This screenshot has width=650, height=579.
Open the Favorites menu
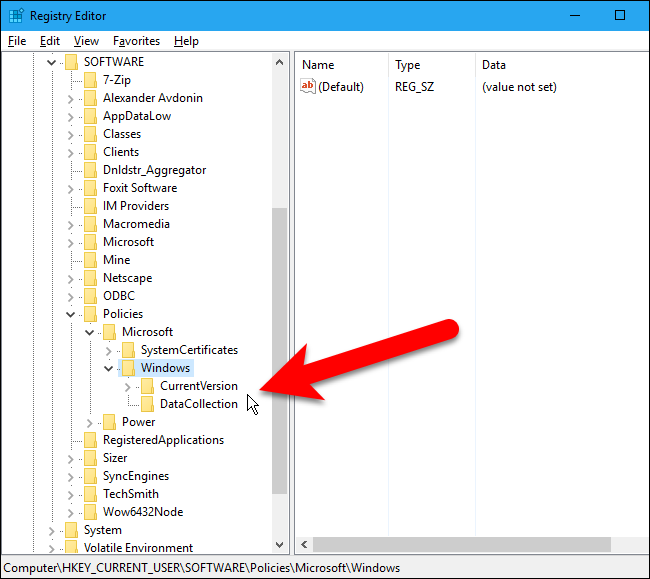(136, 41)
